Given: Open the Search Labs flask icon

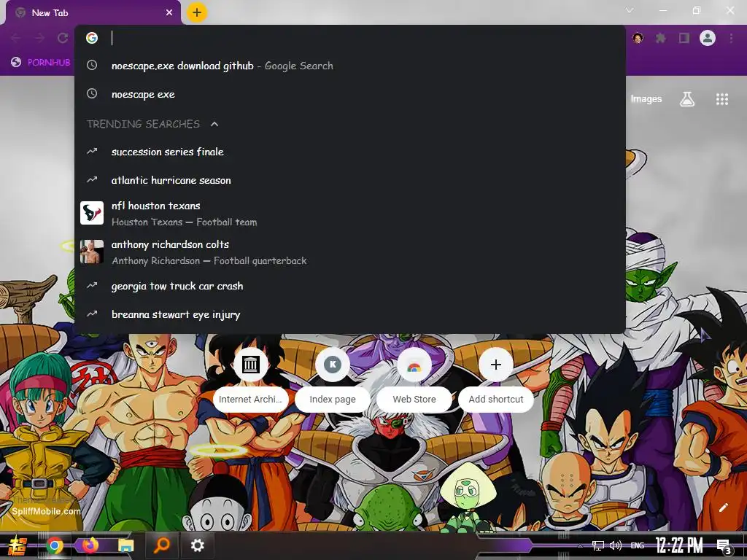Looking at the screenshot, I should (x=687, y=99).
